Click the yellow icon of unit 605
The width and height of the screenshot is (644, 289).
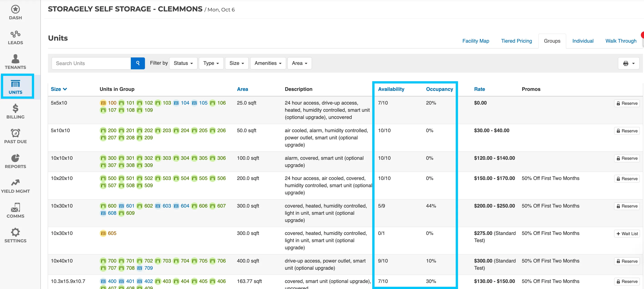(103, 234)
